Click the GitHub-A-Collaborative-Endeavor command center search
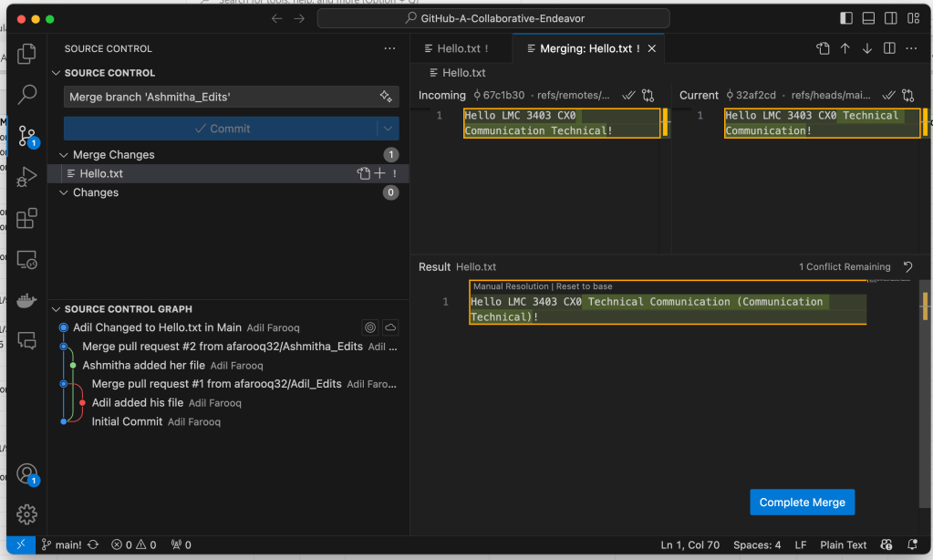 click(x=493, y=18)
